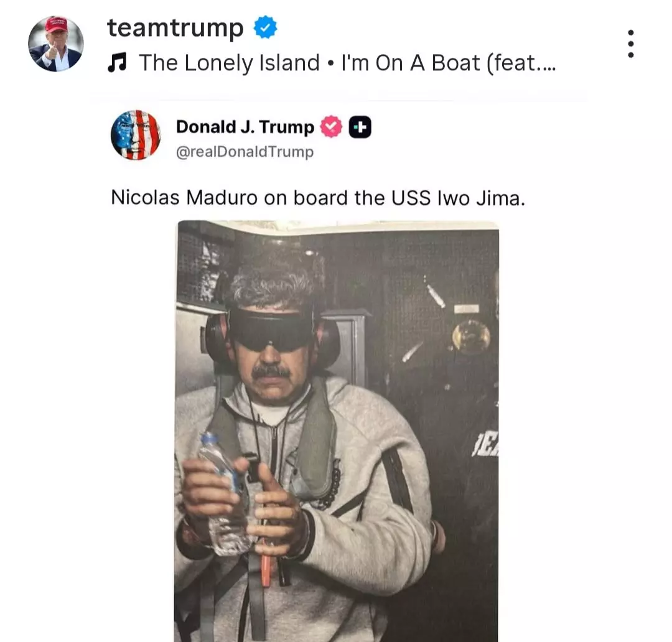Open the three-dot more options menu
This screenshot has height=642, width=672.
pos(630,44)
